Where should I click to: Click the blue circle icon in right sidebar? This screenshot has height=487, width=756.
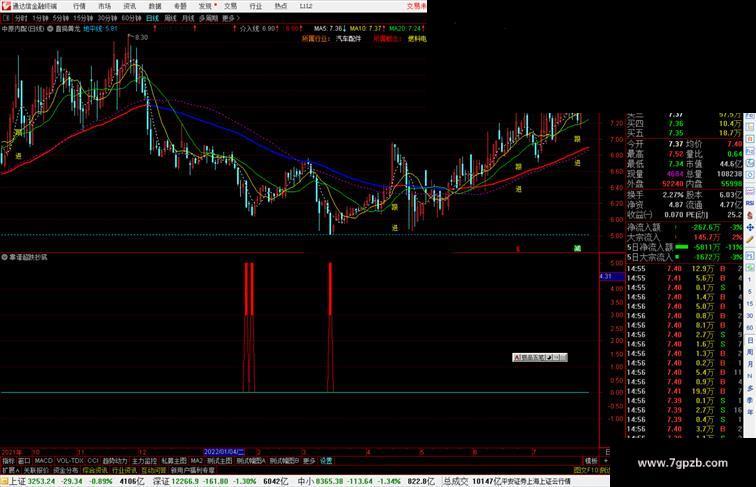coord(750,176)
